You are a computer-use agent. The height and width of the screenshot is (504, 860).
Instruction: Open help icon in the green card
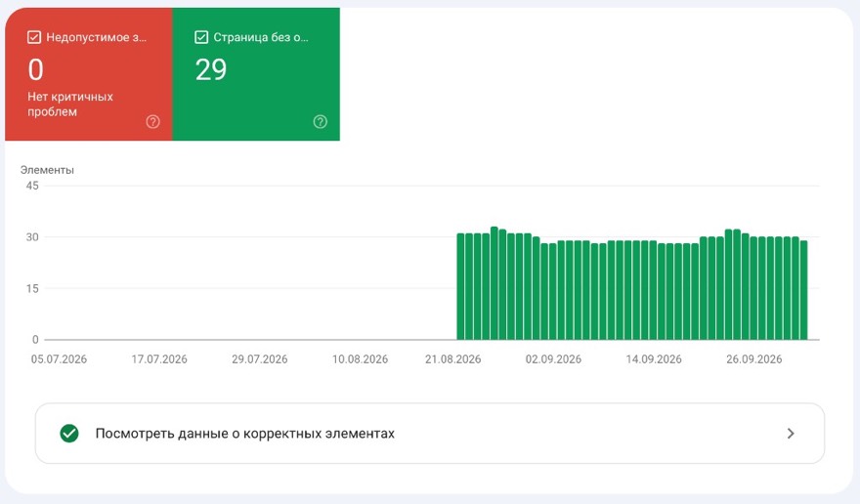click(x=321, y=122)
